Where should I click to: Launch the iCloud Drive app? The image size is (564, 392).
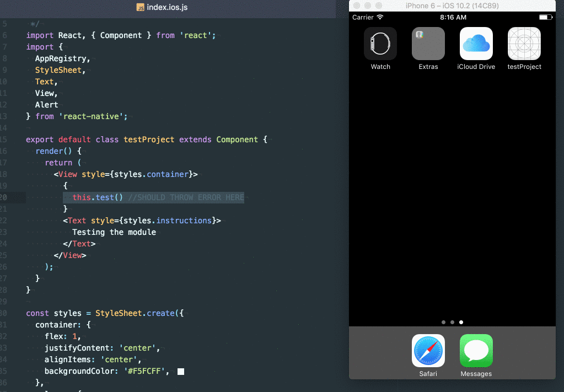click(476, 44)
